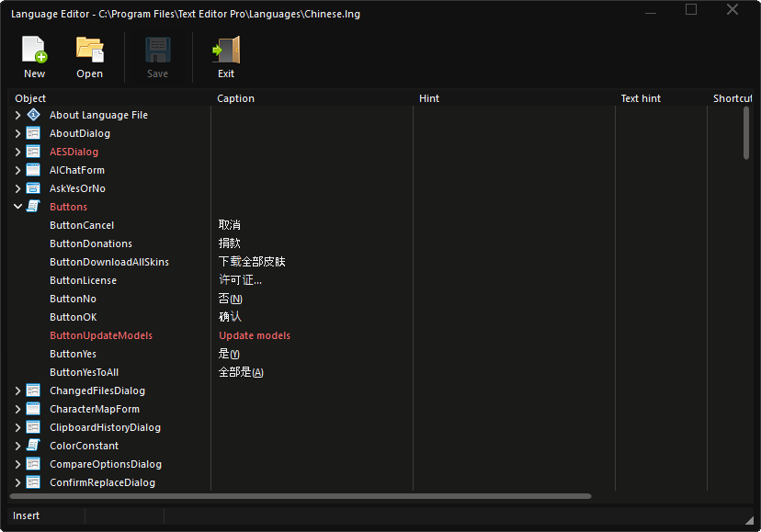Click the AboutDialog form icon
761x532 pixels.
33,133
